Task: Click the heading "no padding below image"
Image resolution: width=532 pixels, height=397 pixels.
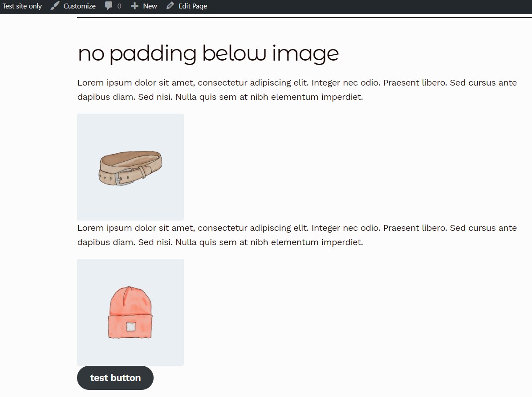Action: 207,53
